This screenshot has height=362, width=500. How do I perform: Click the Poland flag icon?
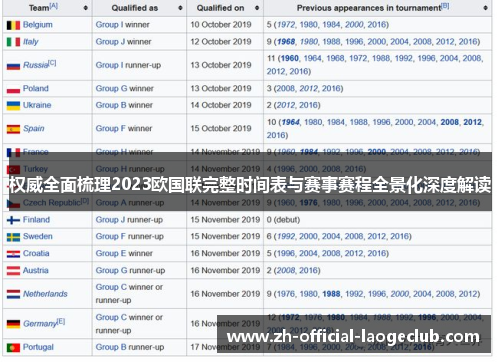click(13, 89)
